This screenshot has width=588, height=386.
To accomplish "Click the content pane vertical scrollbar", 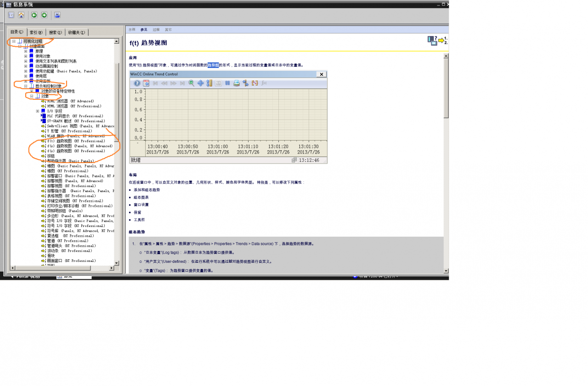I will pyautogui.click(x=446, y=163).
